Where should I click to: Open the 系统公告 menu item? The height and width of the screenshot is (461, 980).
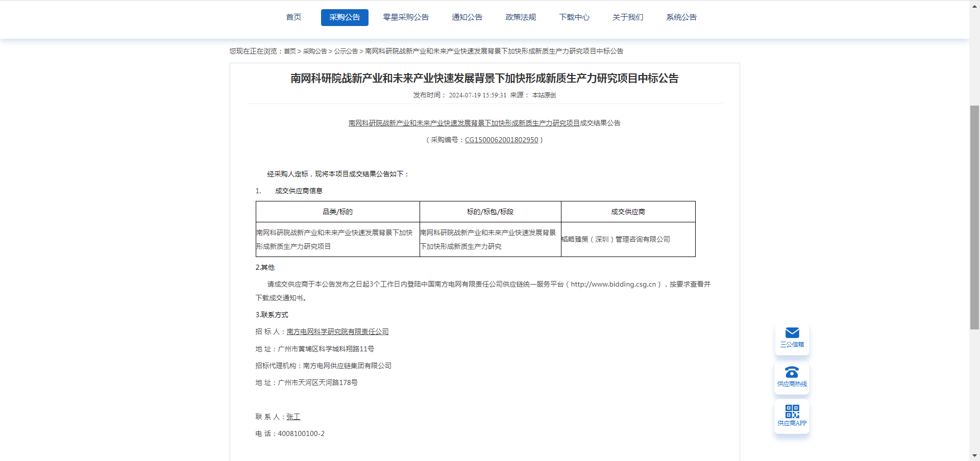point(681,17)
